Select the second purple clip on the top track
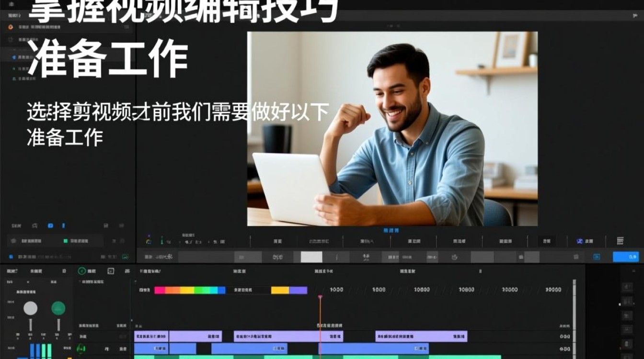This screenshot has height=359, width=644. click(x=195, y=337)
